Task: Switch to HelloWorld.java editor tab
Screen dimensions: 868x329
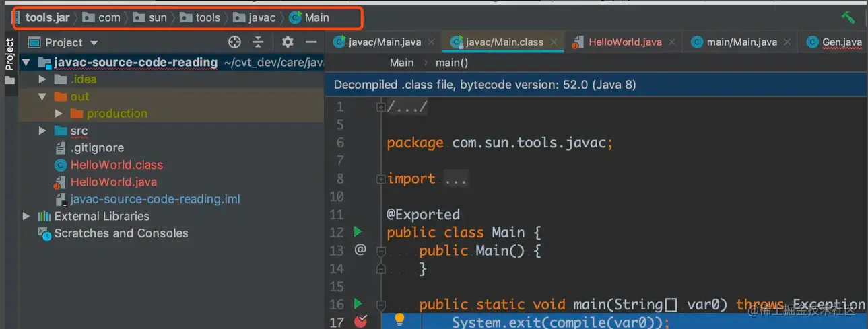Action: [625, 42]
